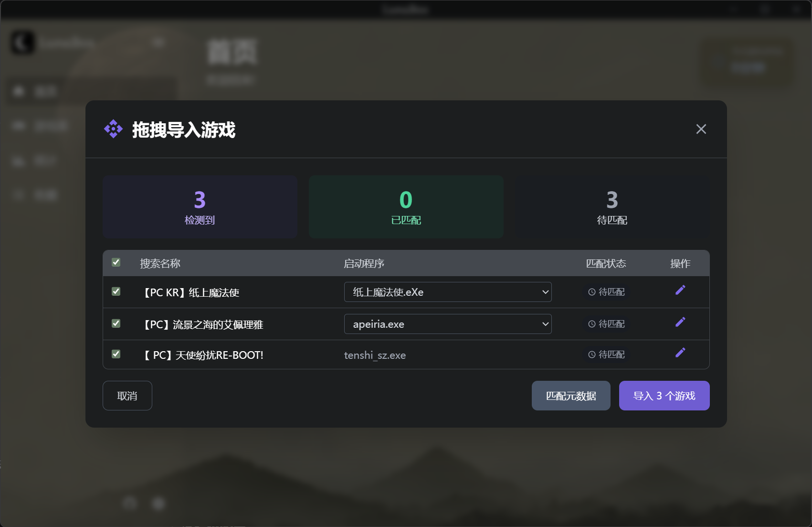This screenshot has height=527, width=812.
Task: Click the 匹配元数据 button
Action: click(571, 396)
